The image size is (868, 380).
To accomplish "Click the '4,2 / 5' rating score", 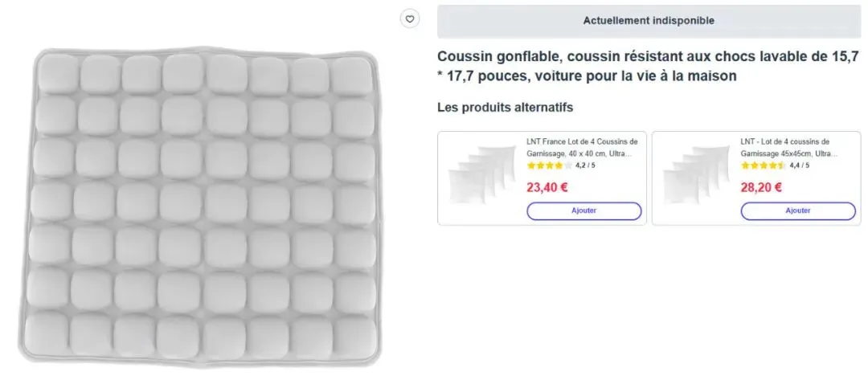I will 584,165.
